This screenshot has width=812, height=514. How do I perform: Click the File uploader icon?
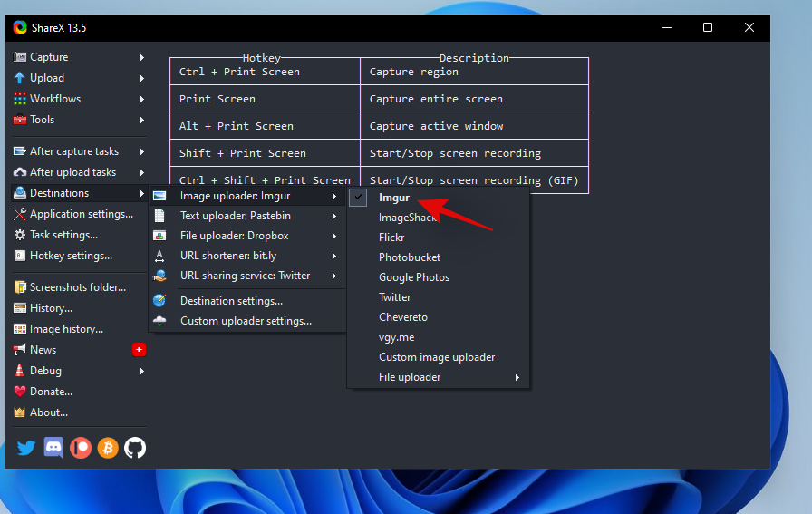(159, 236)
